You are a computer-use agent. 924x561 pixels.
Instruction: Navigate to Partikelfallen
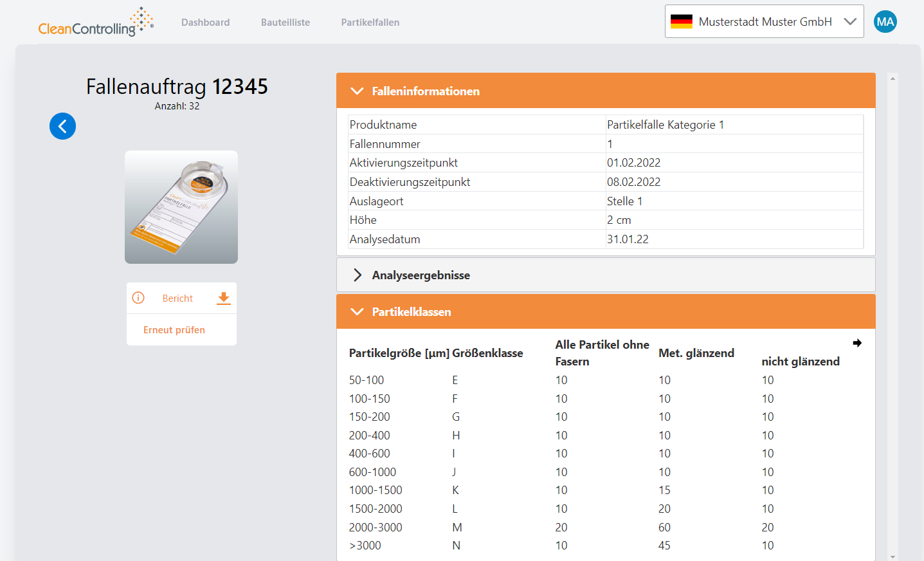370,23
